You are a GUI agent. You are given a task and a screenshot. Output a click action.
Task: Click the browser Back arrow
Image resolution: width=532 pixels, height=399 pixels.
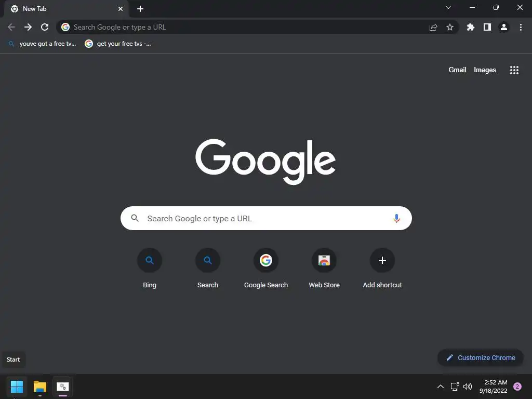click(x=11, y=27)
